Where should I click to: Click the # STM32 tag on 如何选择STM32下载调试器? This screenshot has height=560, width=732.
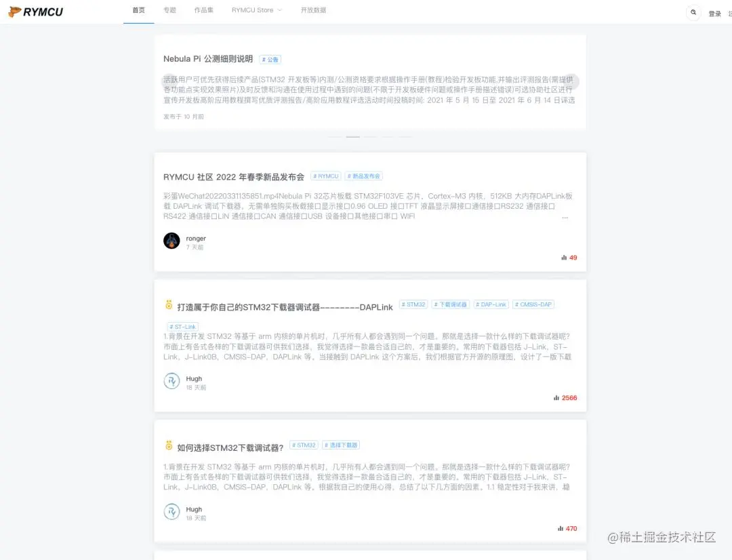point(304,445)
